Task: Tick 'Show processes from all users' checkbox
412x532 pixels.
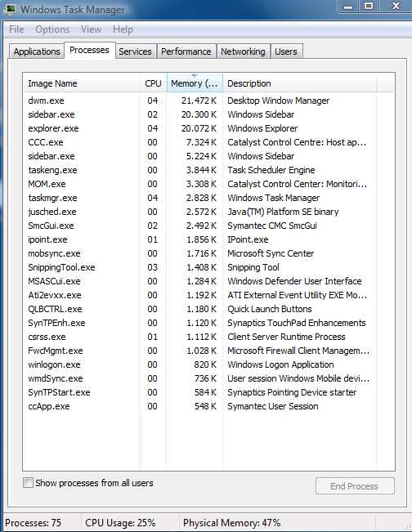Action: 28,482
